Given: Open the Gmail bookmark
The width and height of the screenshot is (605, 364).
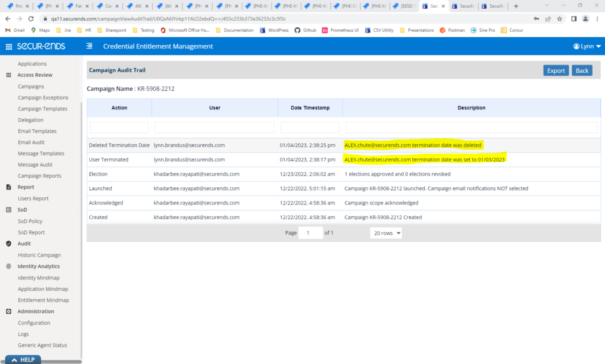Looking at the screenshot, I should [x=15, y=30].
